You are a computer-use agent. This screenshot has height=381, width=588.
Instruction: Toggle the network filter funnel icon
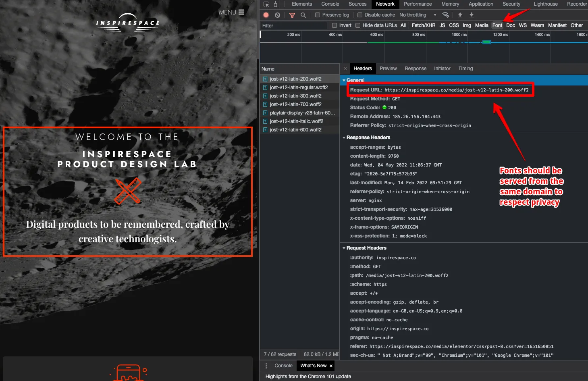(292, 15)
